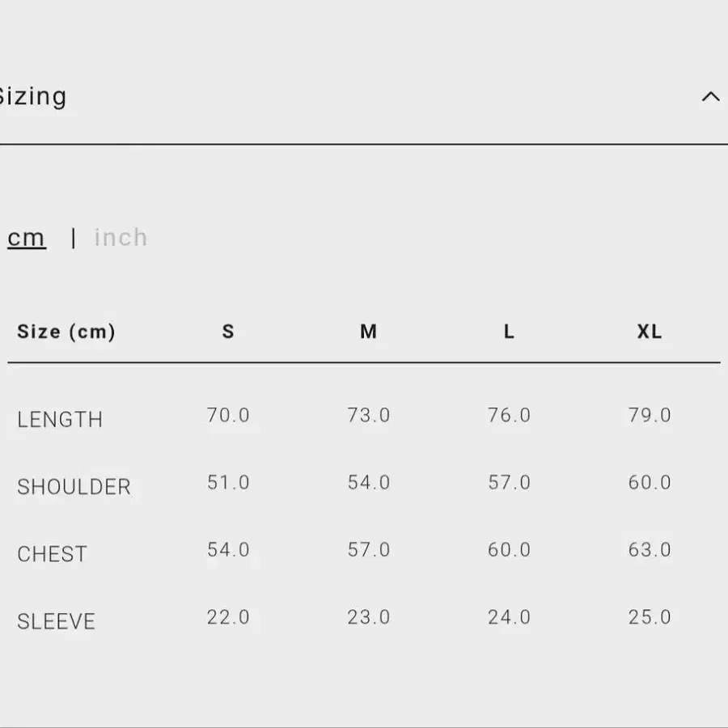
Task: Select the cm unit option
Action: pyautogui.click(x=27, y=238)
